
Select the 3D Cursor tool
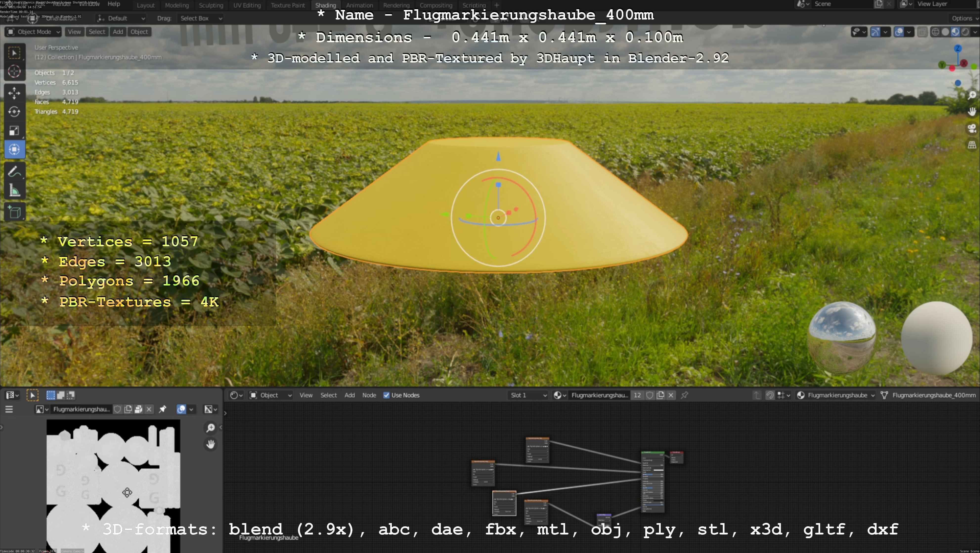coord(14,71)
